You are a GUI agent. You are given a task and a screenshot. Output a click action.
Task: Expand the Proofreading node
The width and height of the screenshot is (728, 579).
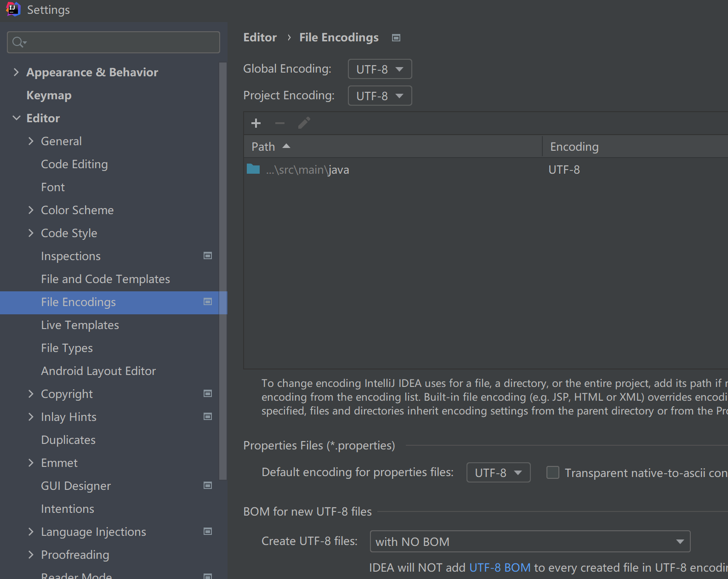(x=31, y=555)
